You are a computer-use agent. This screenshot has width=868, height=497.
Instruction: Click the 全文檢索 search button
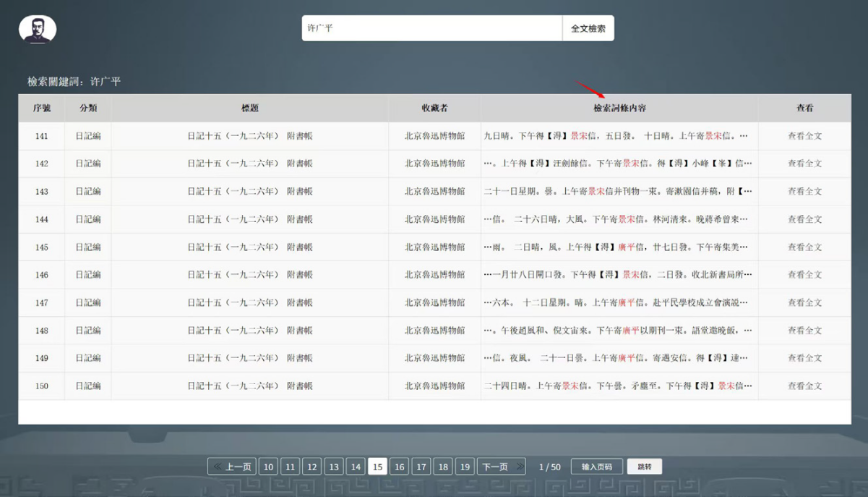(588, 28)
